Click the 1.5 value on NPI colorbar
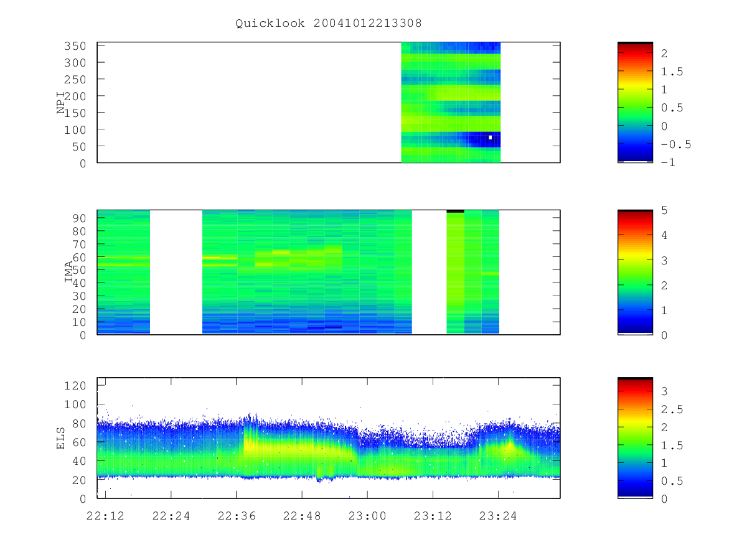The height and width of the screenshot is (560, 747). click(672, 72)
